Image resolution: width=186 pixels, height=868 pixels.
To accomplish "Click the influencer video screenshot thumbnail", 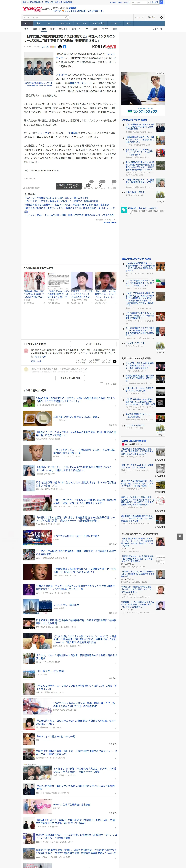I will 39,66.
